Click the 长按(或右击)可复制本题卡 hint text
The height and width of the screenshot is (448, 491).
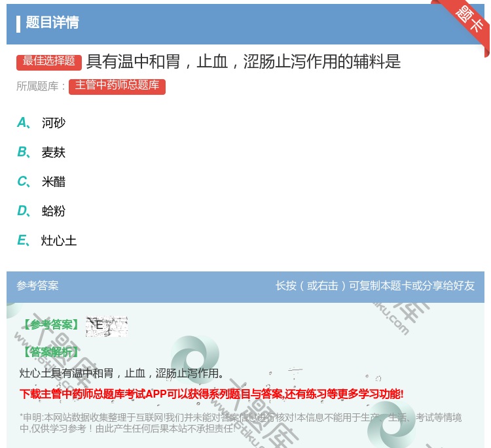[374, 286]
